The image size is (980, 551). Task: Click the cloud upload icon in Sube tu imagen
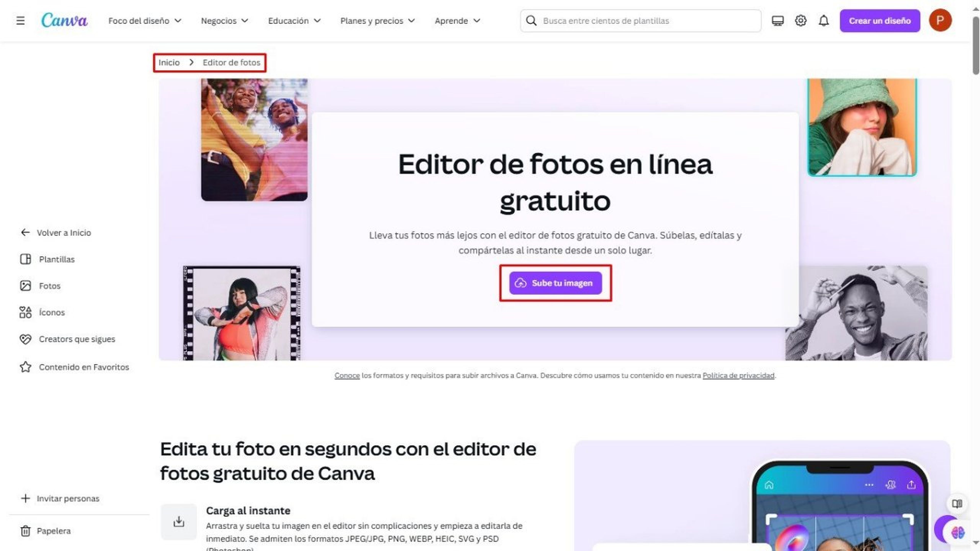(x=520, y=283)
